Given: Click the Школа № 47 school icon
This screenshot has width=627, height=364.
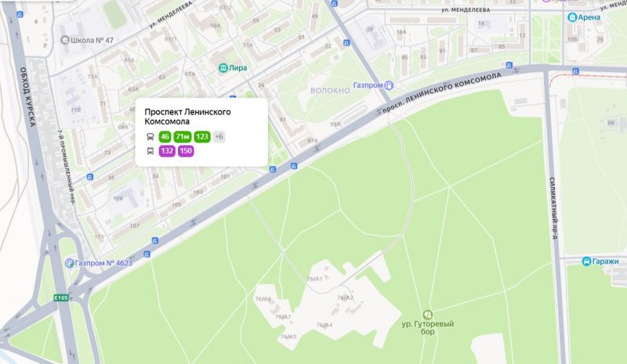Looking at the screenshot, I should pos(64,40).
